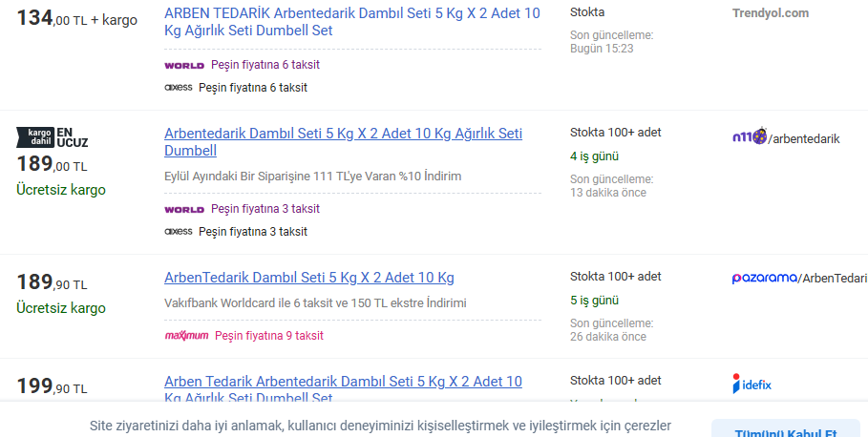Click the 'kargo dahil' badge icon
Image resolution: width=868 pixels, height=437 pixels.
coord(35,137)
